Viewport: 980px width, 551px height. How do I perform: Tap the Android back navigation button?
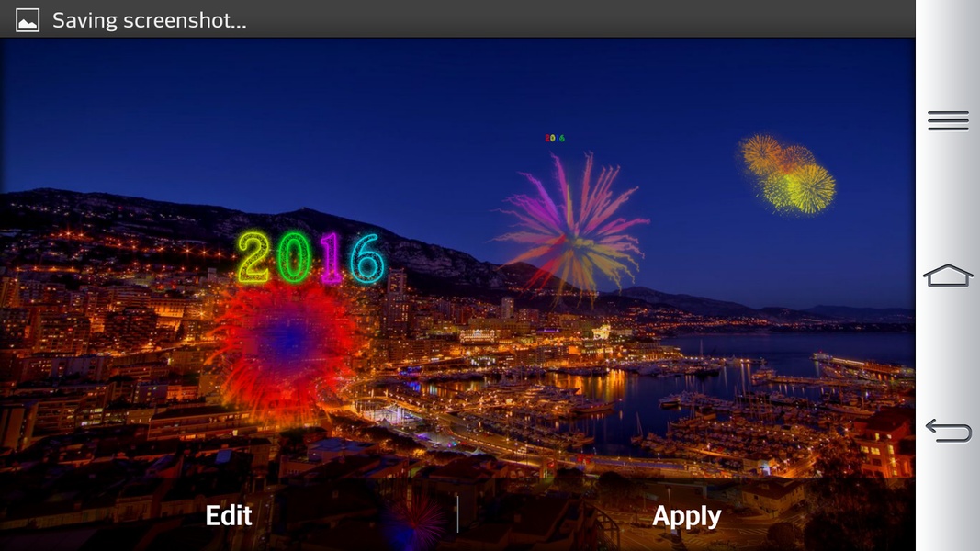point(948,431)
